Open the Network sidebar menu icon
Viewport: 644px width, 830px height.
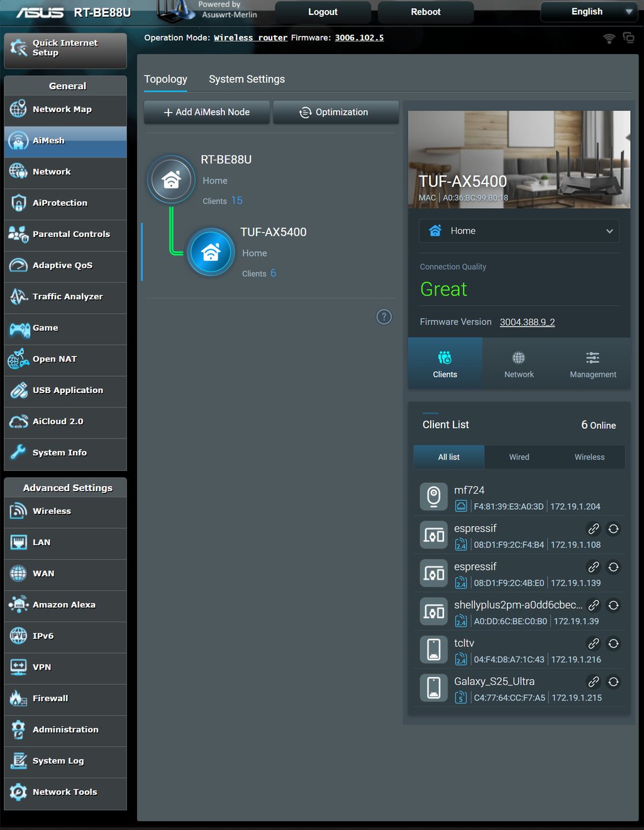point(18,171)
